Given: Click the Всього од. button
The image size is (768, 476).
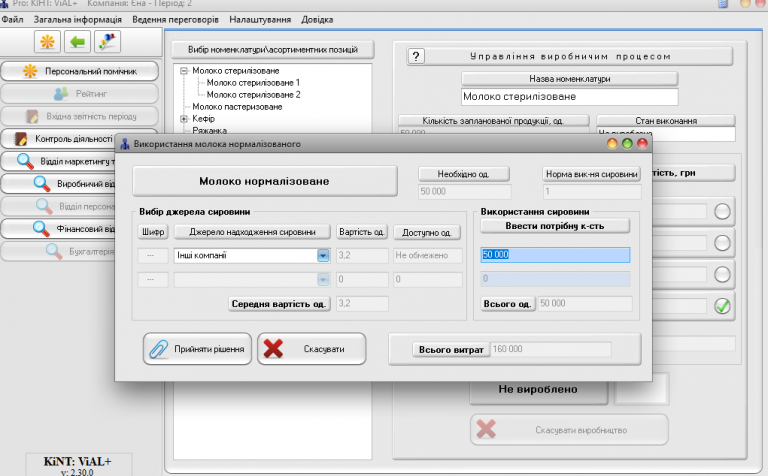Looking at the screenshot, I should [507, 304].
